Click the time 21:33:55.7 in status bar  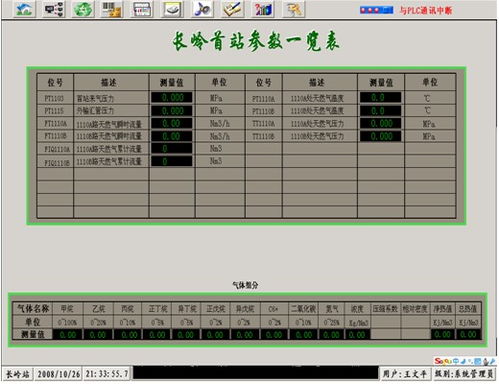pos(107,374)
